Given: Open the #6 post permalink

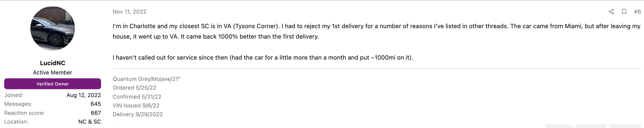Looking at the screenshot, I should 637,12.
